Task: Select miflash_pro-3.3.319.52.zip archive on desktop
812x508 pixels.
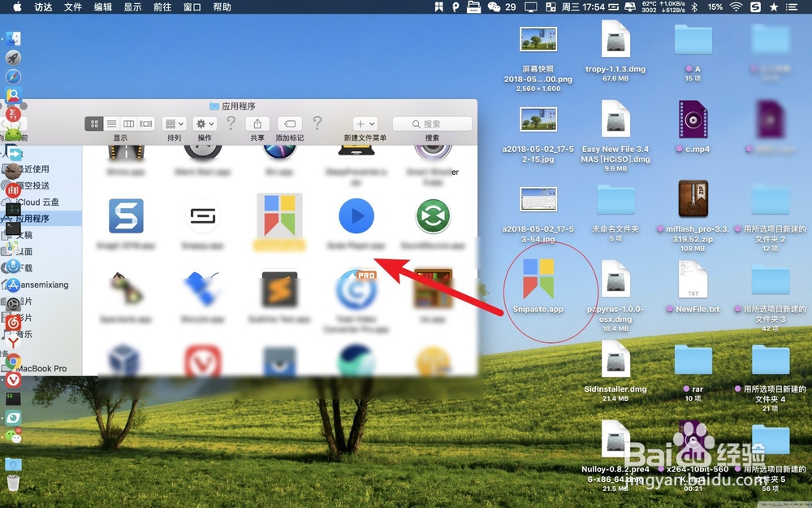Action: point(693,199)
